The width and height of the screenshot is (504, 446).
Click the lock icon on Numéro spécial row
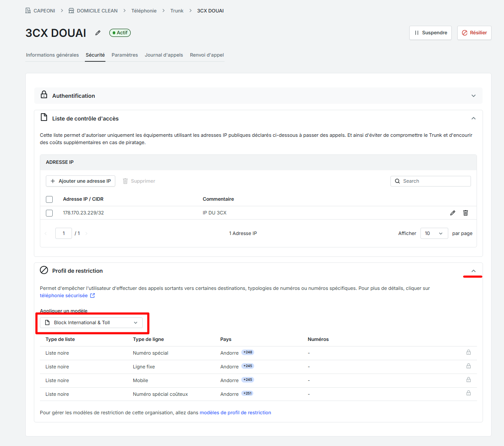point(469,353)
